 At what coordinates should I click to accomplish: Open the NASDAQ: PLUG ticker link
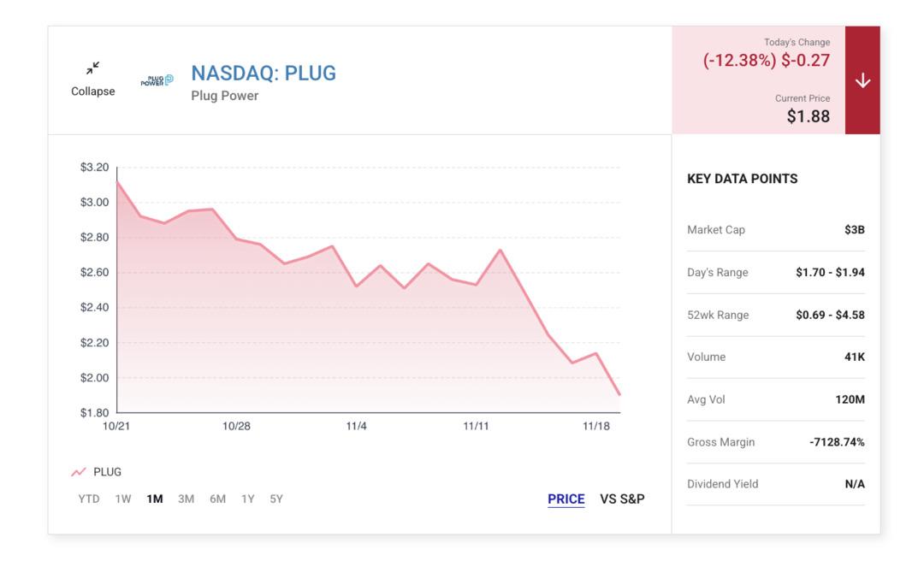pos(264,74)
